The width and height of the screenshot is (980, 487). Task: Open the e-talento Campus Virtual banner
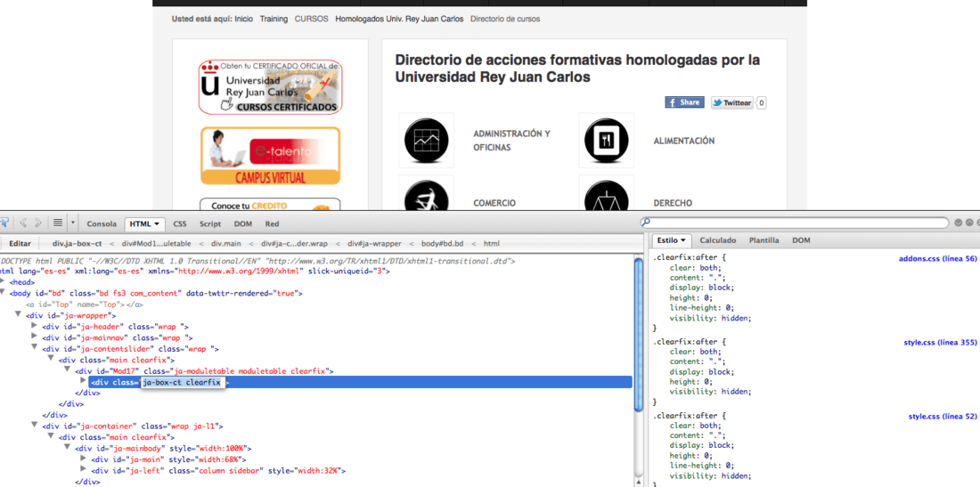pyautogui.click(x=271, y=156)
